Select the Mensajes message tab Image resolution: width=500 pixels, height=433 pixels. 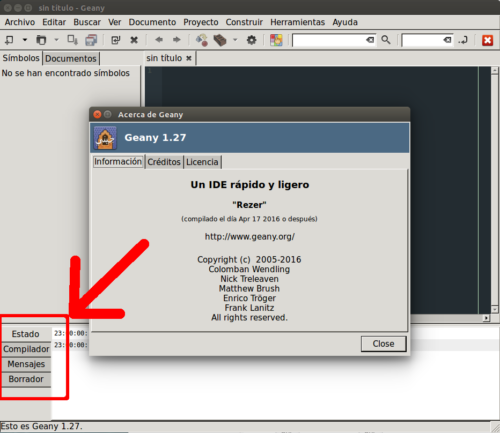[x=26, y=364]
